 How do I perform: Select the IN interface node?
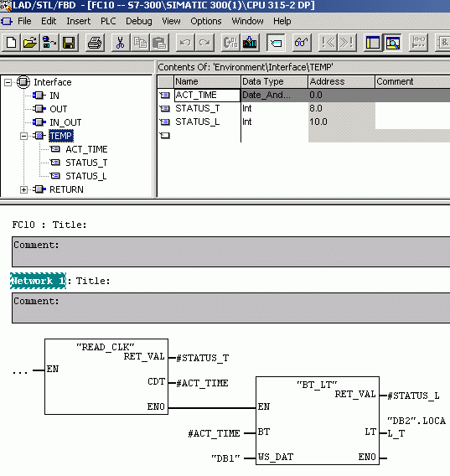point(54,96)
